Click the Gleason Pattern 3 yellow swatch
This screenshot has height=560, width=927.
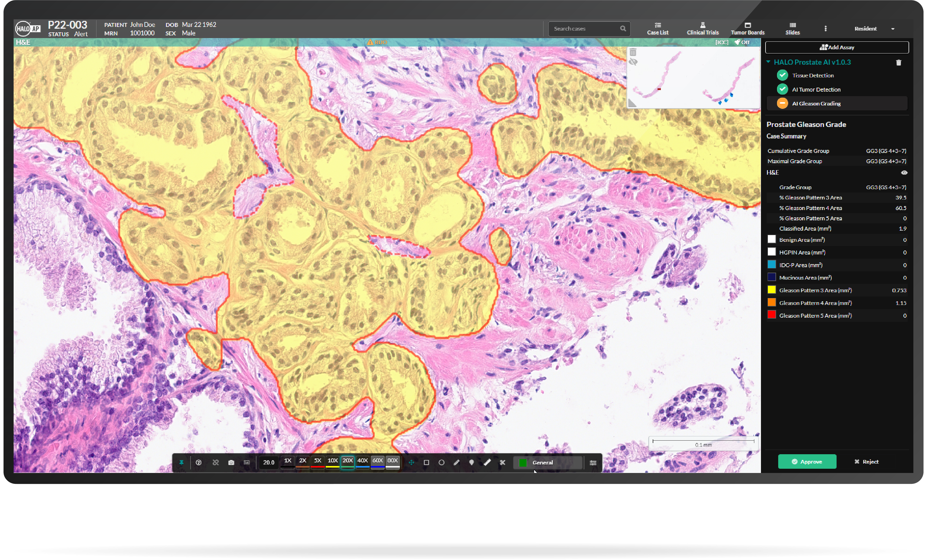click(x=772, y=290)
